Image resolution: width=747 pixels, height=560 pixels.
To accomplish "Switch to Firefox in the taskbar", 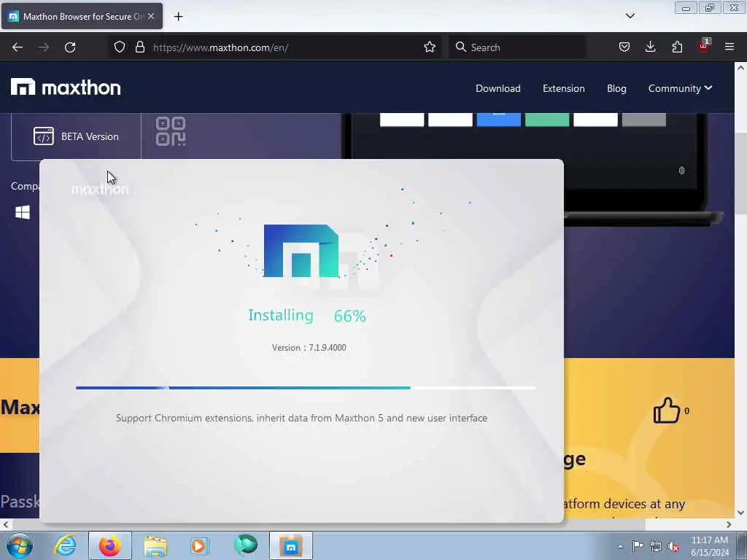I will 109,545.
